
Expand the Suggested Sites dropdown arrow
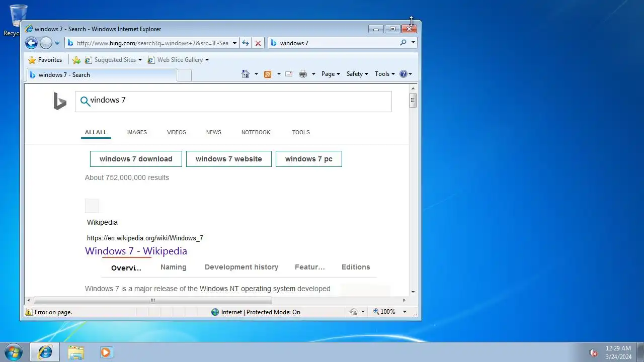(x=140, y=60)
